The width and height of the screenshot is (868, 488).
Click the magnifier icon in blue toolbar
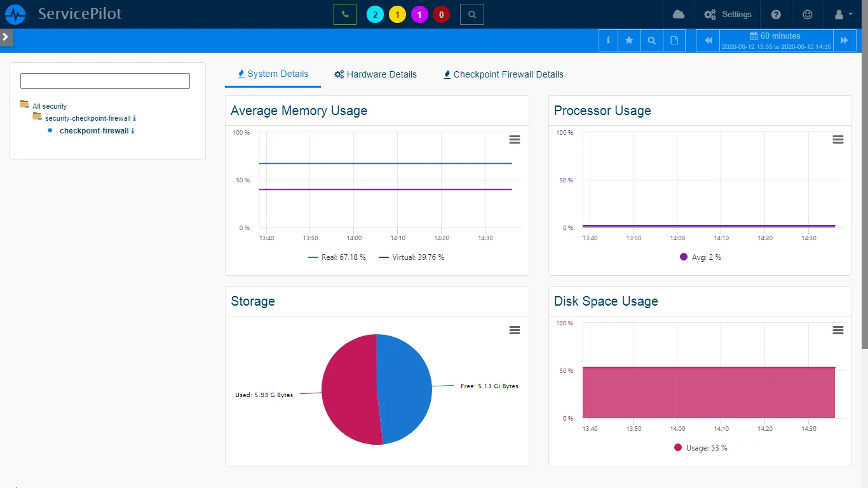pos(651,40)
